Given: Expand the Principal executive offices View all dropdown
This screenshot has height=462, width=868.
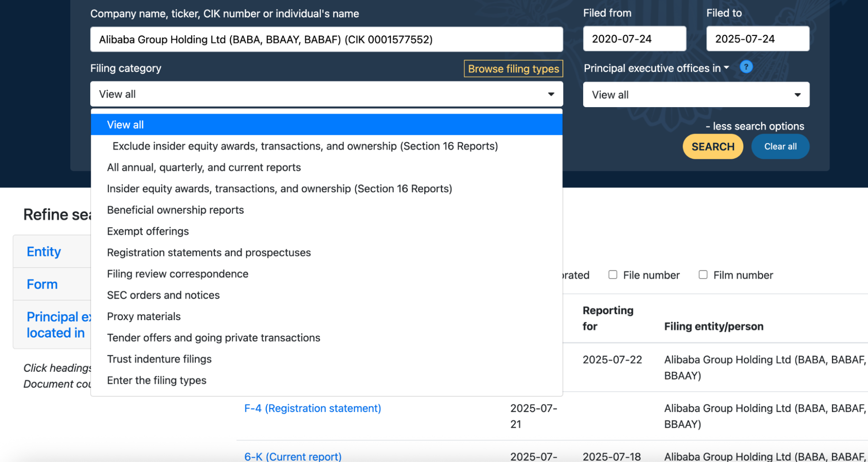Looking at the screenshot, I should [696, 95].
